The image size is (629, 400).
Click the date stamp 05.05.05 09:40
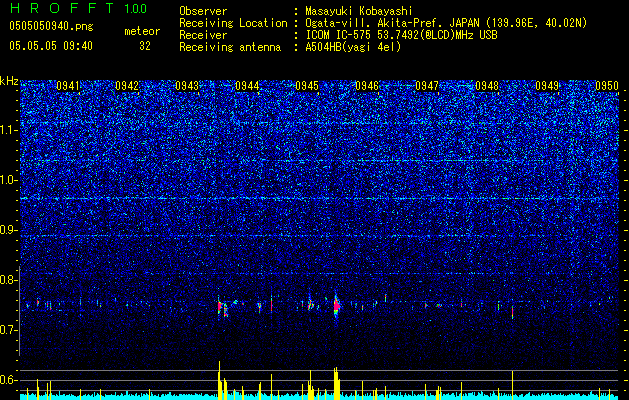click(51, 46)
